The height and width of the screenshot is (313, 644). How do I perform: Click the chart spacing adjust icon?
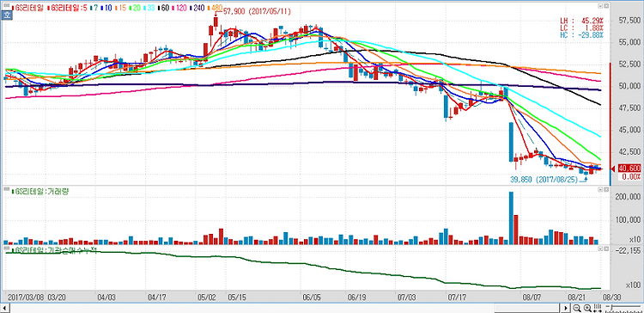tap(598, 308)
